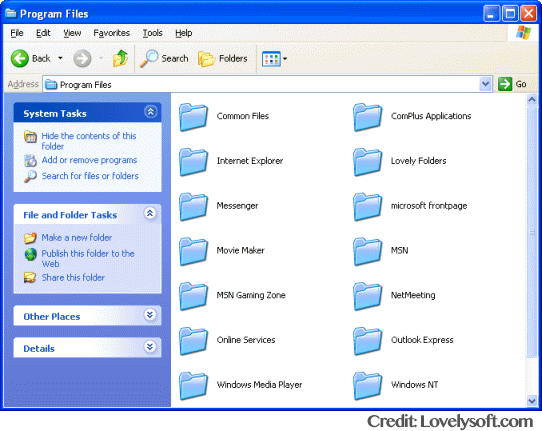Open the Forward history dropdown arrow
This screenshot has width=542, height=431.
click(x=101, y=58)
